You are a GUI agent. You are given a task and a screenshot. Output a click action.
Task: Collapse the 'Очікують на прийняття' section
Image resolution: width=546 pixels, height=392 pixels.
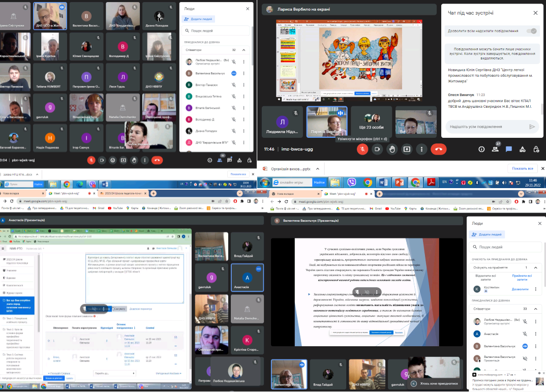click(x=535, y=267)
